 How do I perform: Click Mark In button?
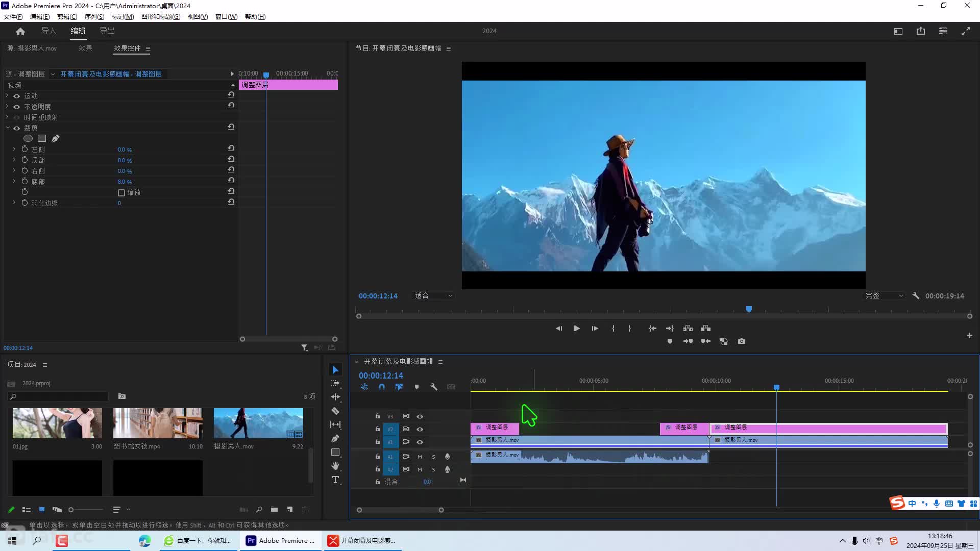[613, 329]
